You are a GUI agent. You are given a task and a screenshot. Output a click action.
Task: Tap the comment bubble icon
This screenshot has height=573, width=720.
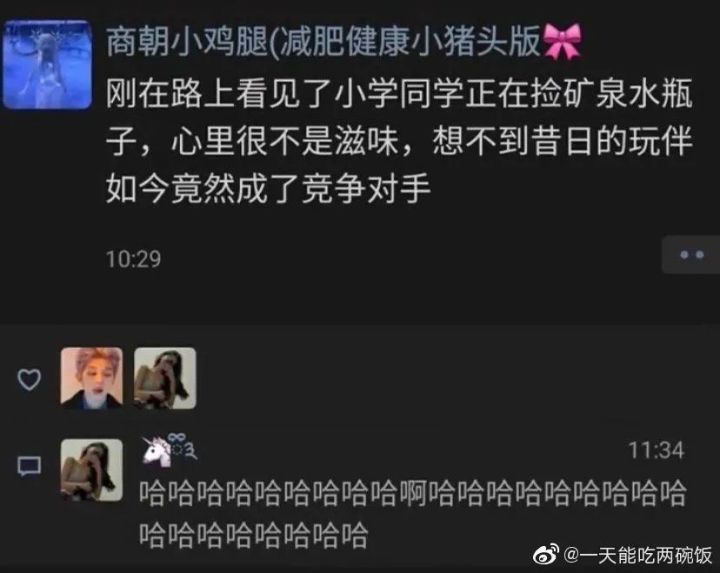tap(29, 467)
